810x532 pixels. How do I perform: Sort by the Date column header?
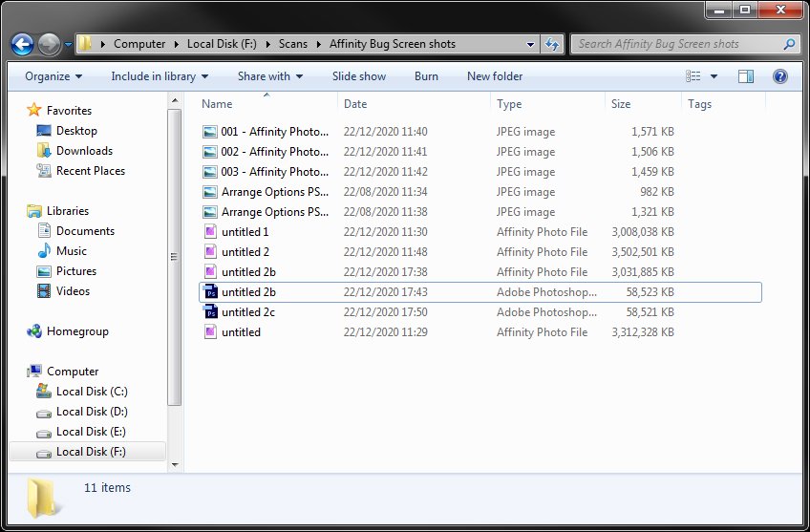point(355,104)
